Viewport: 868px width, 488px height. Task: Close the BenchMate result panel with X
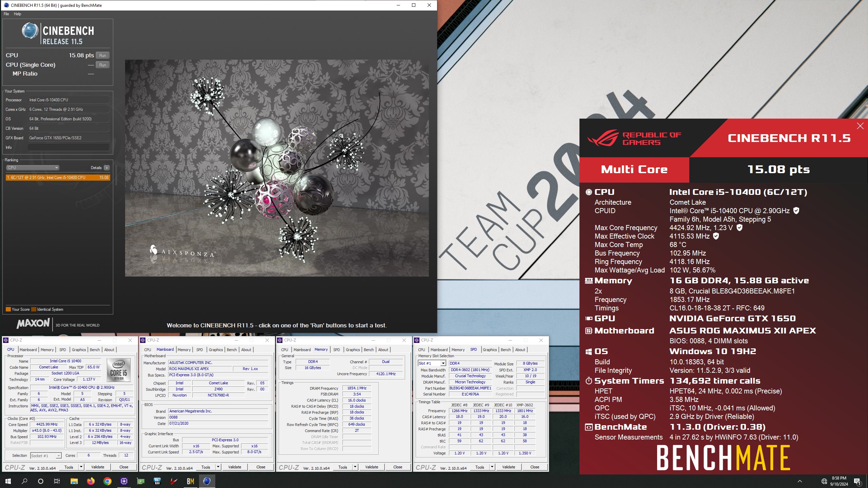click(x=860, y=126)
